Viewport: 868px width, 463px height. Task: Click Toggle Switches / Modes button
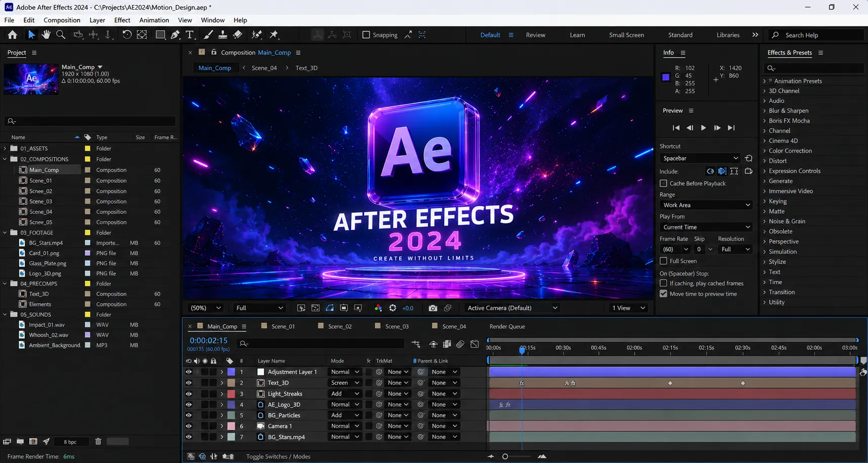278,456
